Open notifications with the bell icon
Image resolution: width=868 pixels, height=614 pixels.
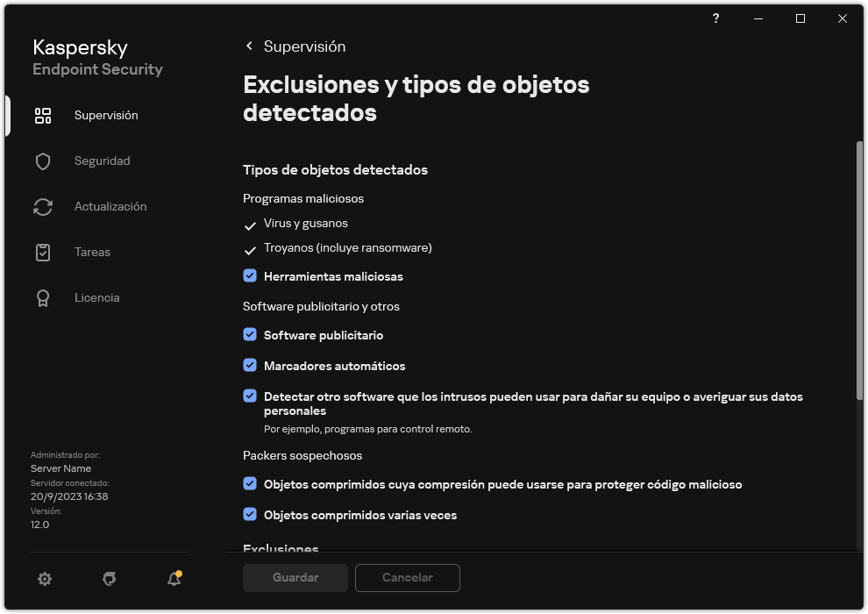point(174,579)
